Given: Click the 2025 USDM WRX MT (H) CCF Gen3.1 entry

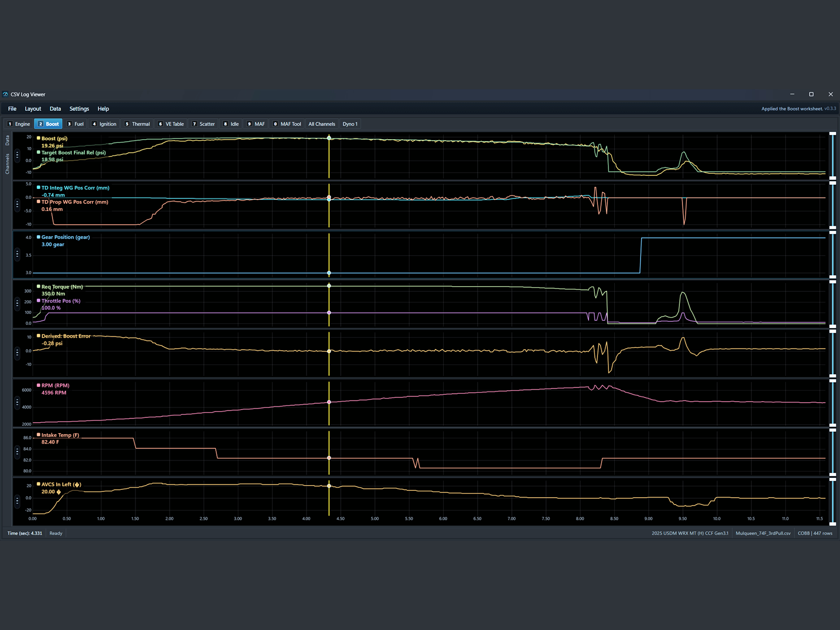Looking at the screenshot, I should click(690, 533).
